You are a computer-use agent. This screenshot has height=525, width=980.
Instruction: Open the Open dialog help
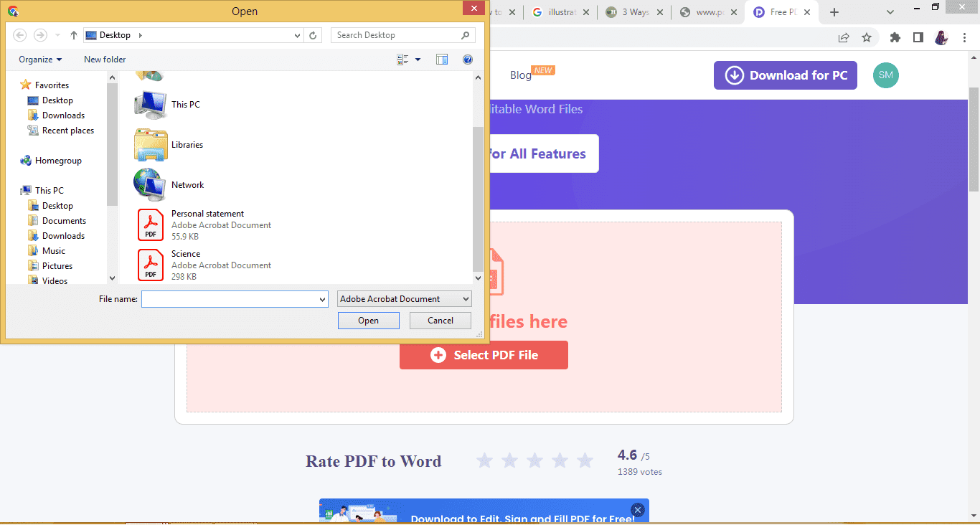pyautogui.click(x=468, y=59)
